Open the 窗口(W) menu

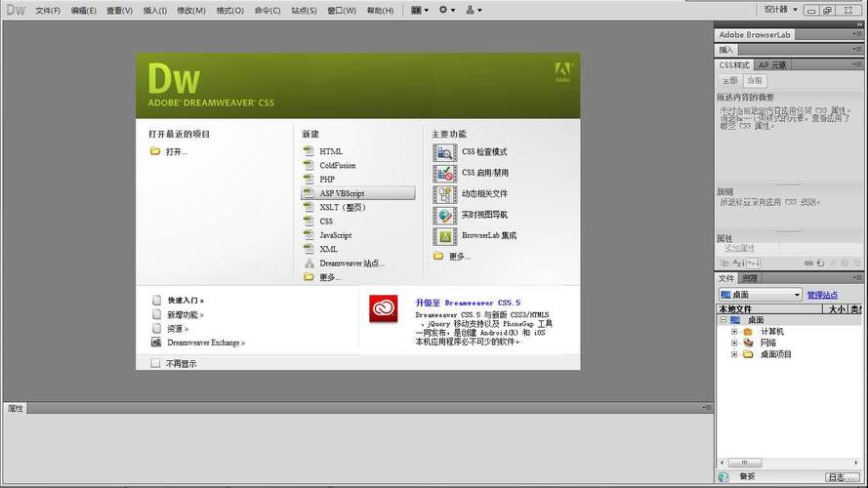(x=342, y=11)
